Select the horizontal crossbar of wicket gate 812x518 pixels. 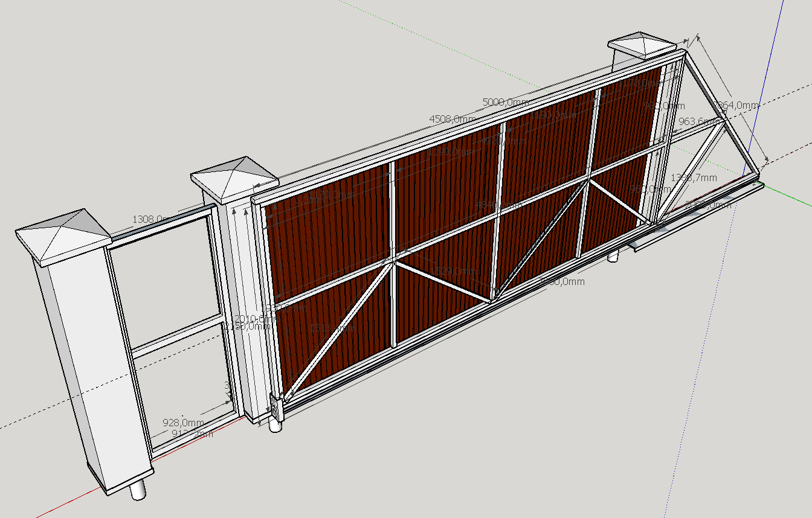click(175, 334)
